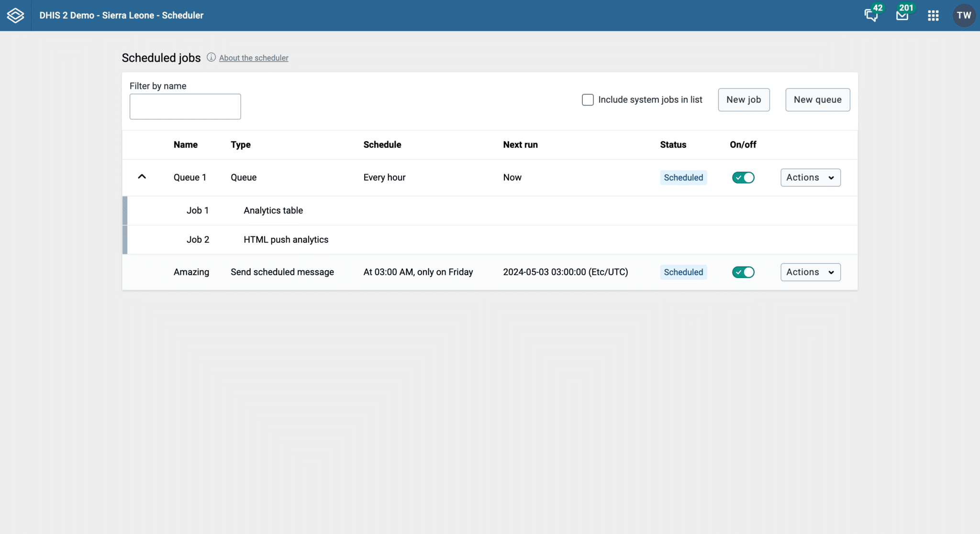Check Include system jobs in list

tap(588, 100)
